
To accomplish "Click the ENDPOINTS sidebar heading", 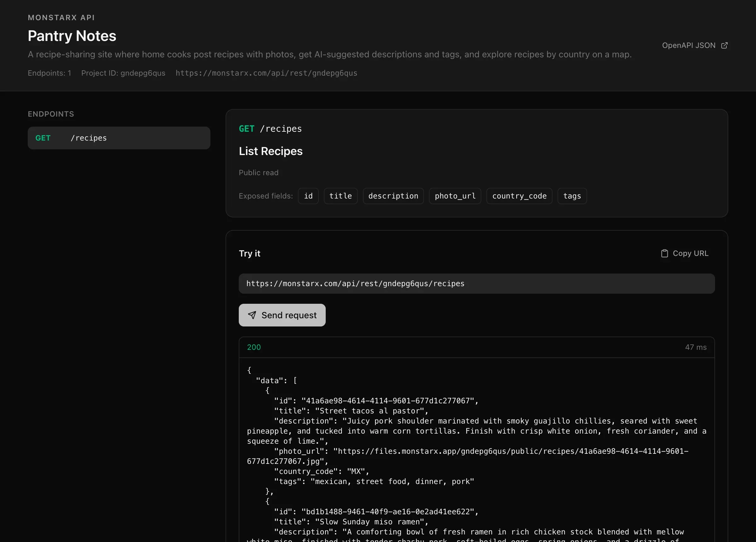I will click(51, 114).
